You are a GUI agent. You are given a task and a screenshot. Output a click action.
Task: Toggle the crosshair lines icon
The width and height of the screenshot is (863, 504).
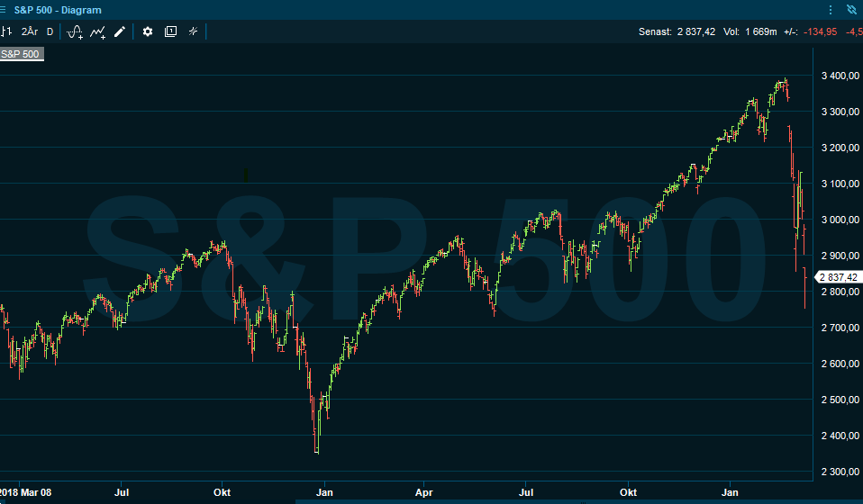click(x=193, y=31)
